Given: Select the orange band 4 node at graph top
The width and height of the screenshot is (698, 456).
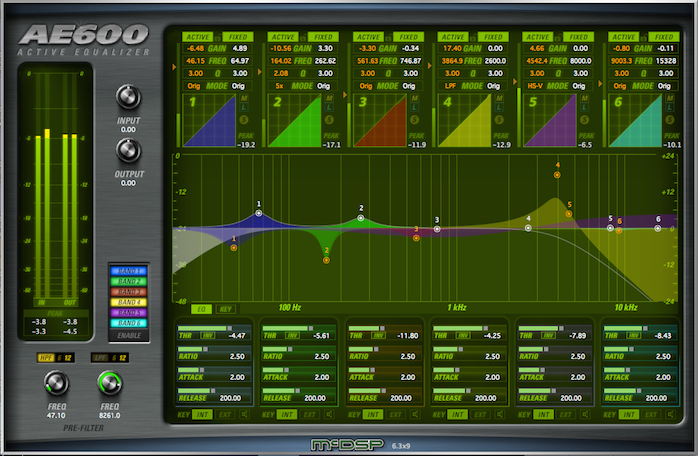Looking at the screenshot, I should (x=557, y=175).
